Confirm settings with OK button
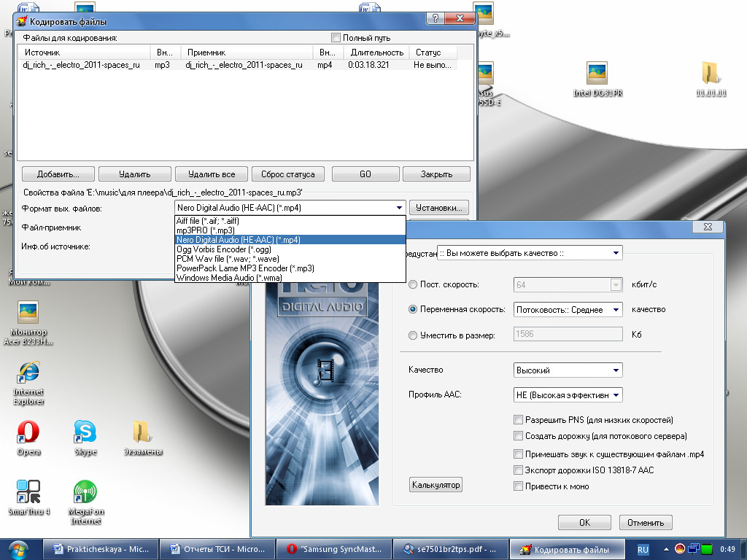This screenshot has height=560, width=747. pyautogui.click(x=584, y=522)
